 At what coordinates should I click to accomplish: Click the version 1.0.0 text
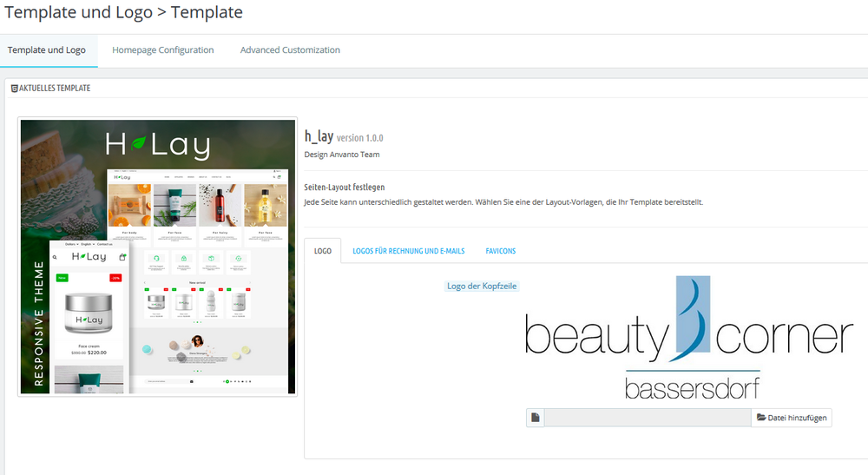click(x=360, y=138)
